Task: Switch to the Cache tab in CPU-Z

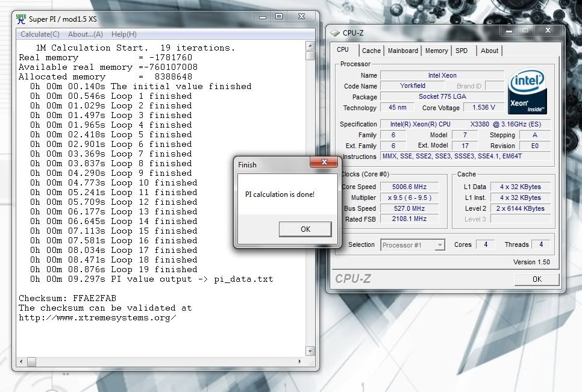Action: tap(371, 51)
